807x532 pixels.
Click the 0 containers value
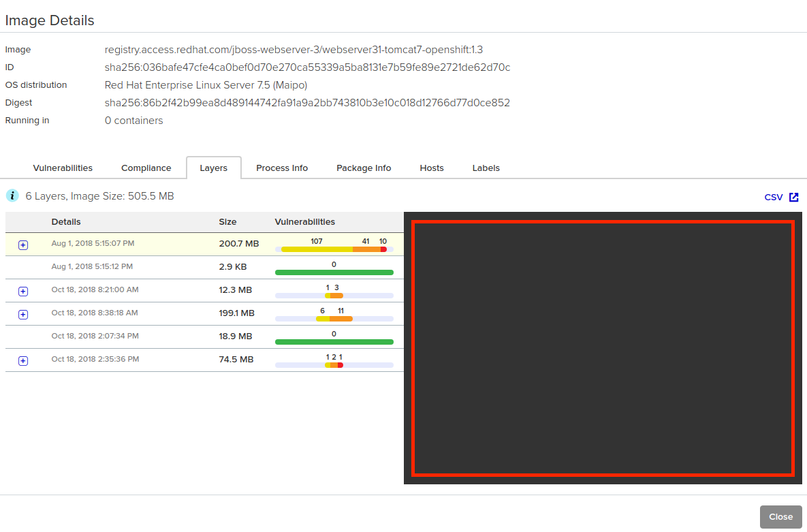coord(133,121)
